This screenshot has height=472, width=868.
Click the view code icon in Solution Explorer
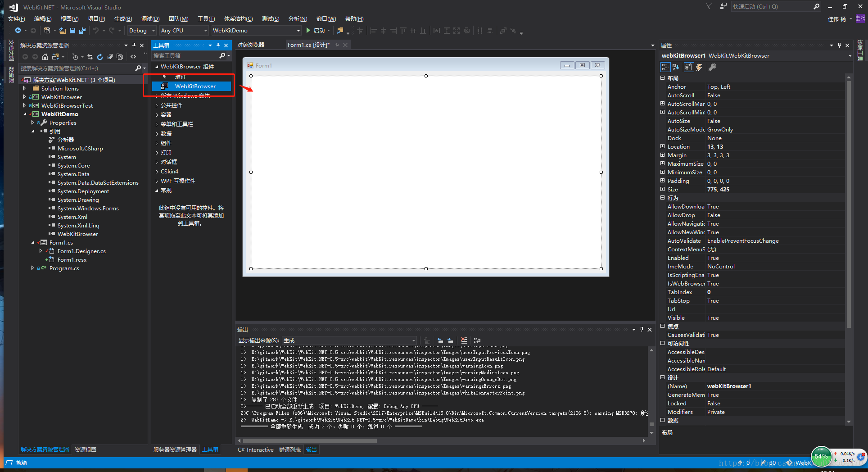pyautogui.click(x=133, y=57)
